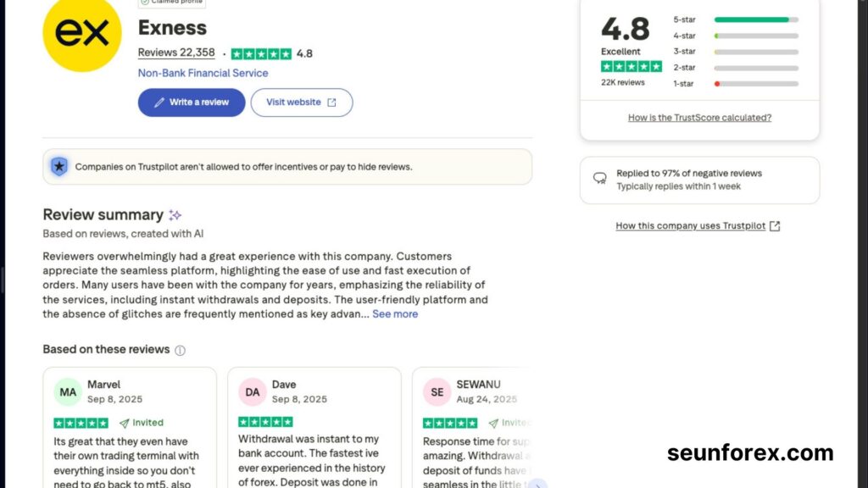The width and height of the screenshot is (868, 488).
Task: Click the MA avatar for Marvel
Action: [x=68, y=392]
